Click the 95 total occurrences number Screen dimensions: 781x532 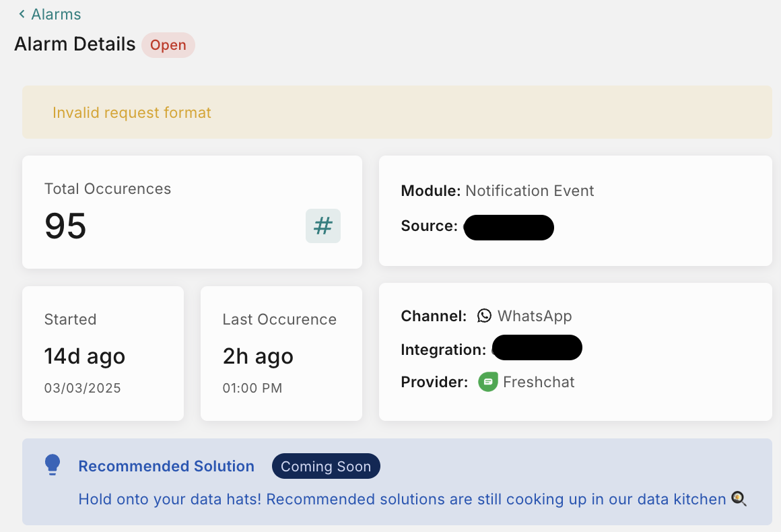pyautogui.click(x=65, y=226)
